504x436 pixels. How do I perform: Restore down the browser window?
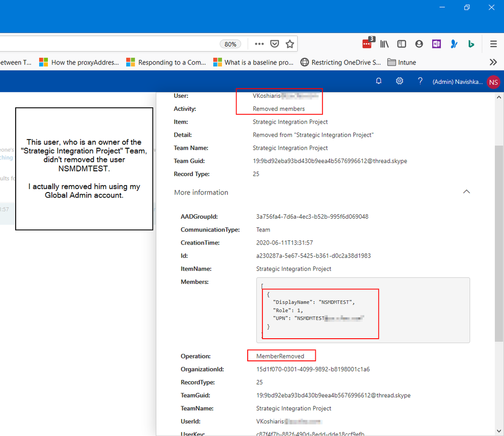(467, 8)
